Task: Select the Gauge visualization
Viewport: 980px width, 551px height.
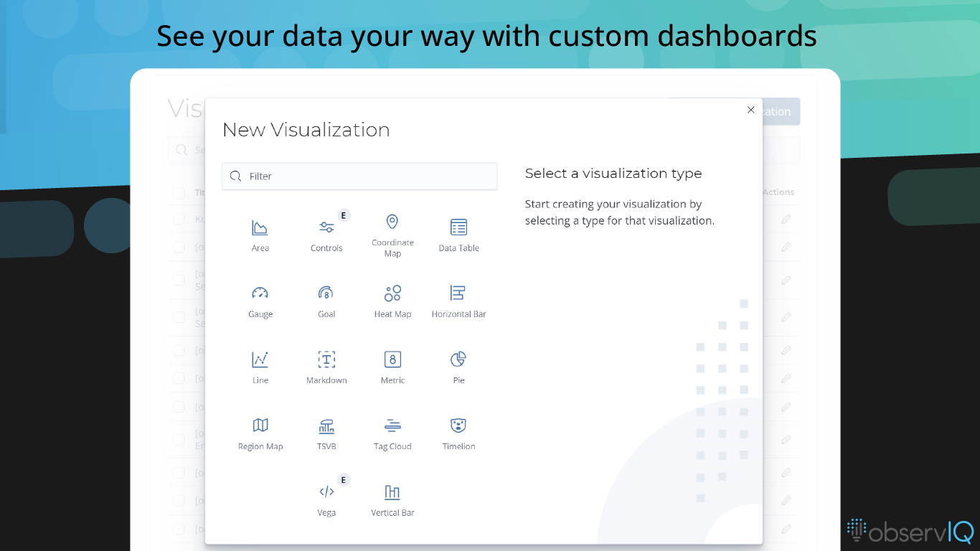Action: [x=260, y=300]
